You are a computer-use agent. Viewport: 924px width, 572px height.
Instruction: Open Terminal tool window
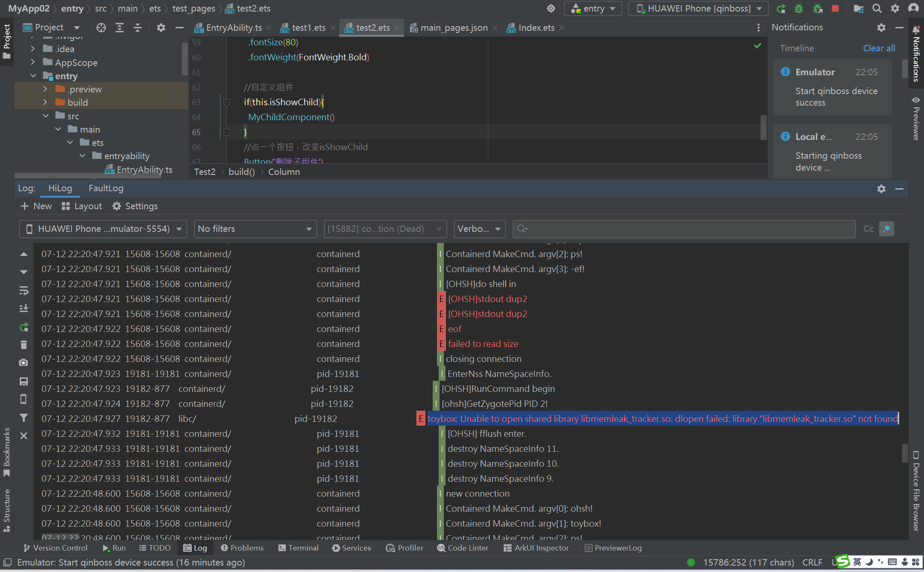pos(298,548)
